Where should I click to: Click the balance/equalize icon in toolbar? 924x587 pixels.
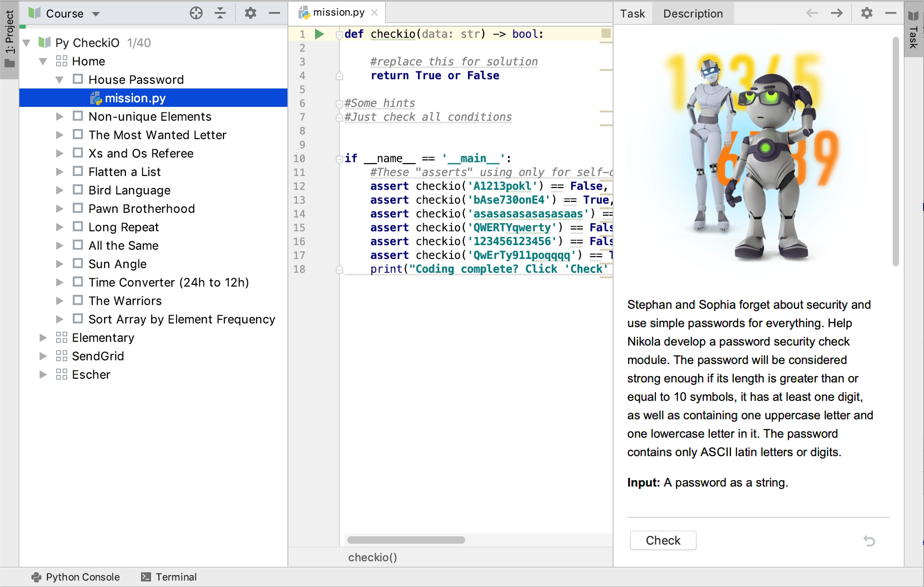220,13
